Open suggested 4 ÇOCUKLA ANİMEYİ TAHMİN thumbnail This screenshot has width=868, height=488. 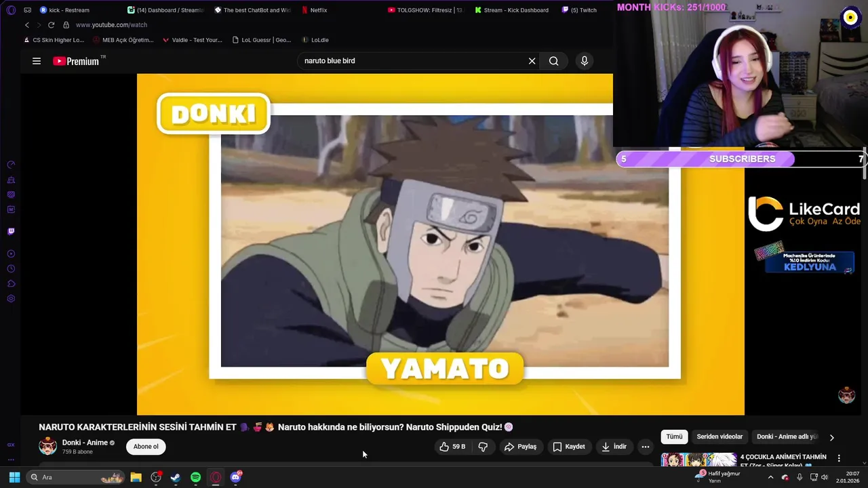(698, 460)
